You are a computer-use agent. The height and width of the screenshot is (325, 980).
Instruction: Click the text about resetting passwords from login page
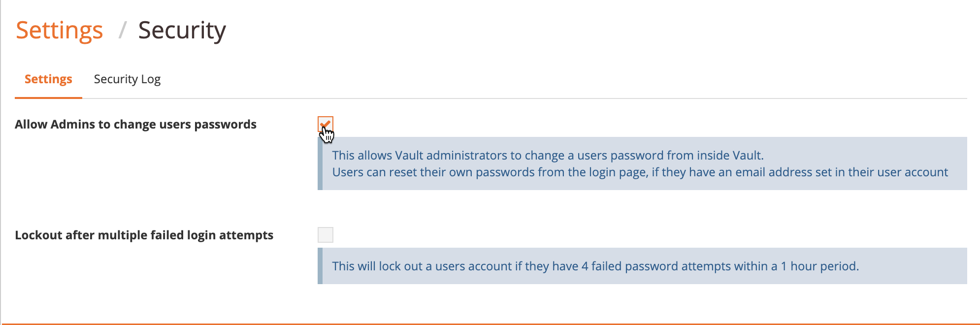coord(640,172)
